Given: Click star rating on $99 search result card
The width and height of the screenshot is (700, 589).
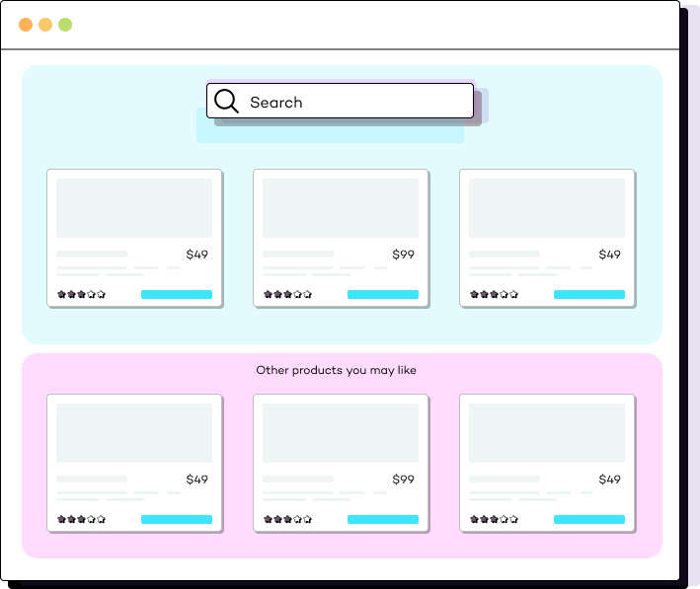Looking at the screenshot, I should coord(287,294).
